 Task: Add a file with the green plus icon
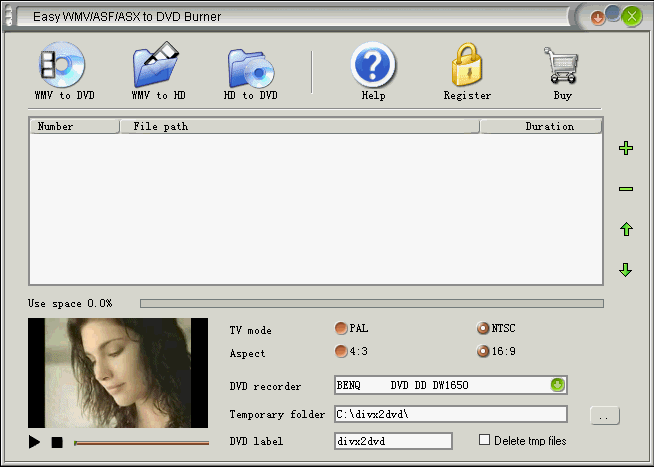626,148
